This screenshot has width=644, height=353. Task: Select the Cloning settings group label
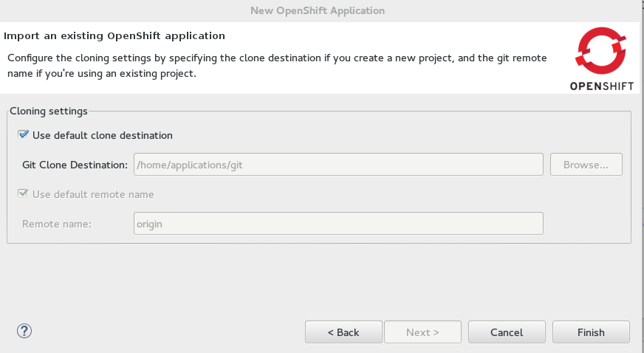tap(49, 112)
